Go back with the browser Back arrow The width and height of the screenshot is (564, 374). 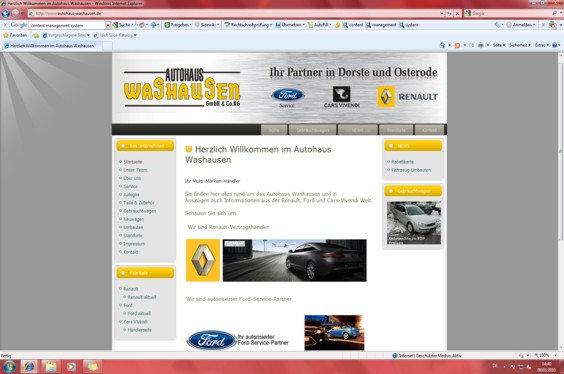pos(5,13)
